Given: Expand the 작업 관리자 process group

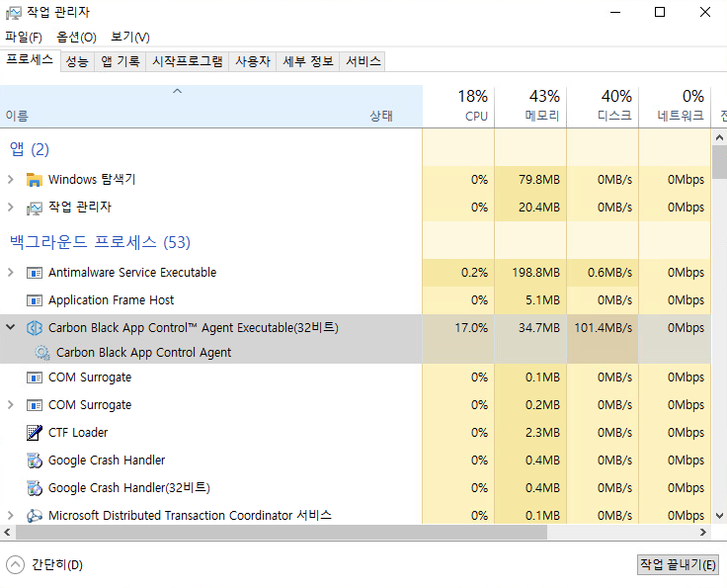Looking at the screenshot, I should (11, 208).
